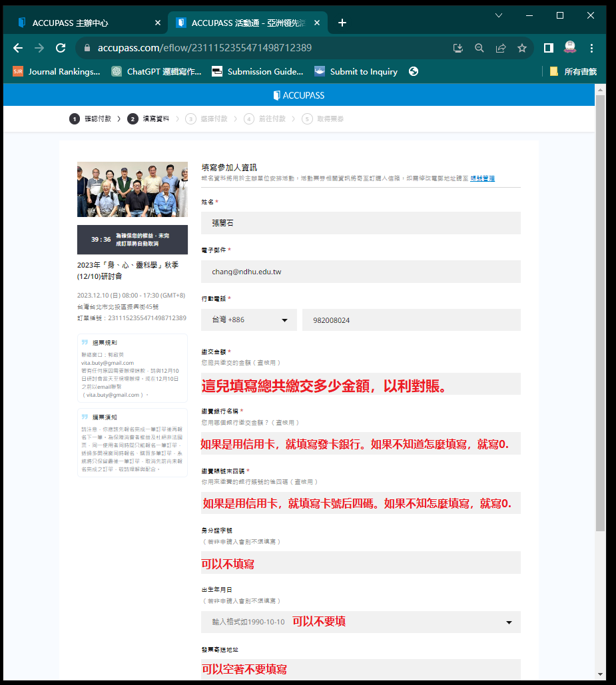Click the install app icon in address bar
Image resolution: width=616 pixels, height=685 pixels.
458,48
